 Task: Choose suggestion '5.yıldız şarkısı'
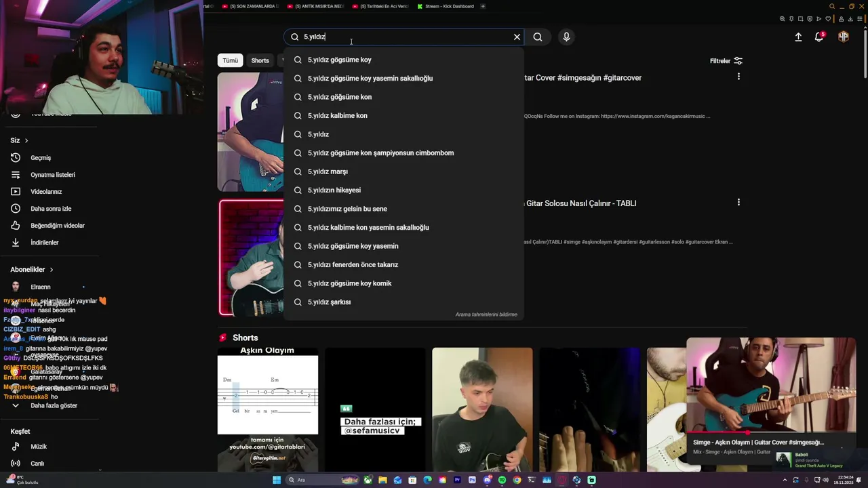pos(403,302)
